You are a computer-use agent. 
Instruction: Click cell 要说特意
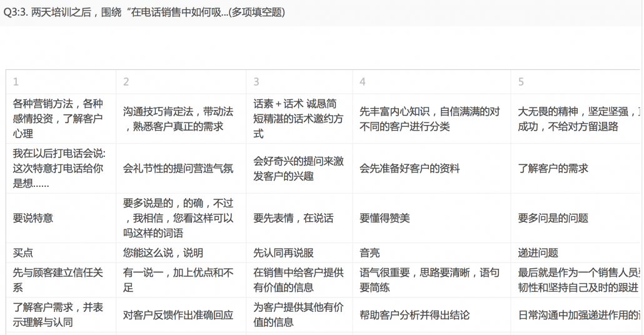pyautogui.click(x=61, y=218)
